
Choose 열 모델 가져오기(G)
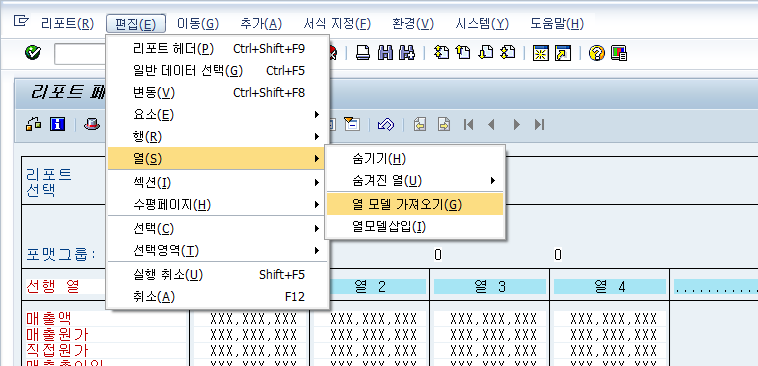click(x=415, y=205)
